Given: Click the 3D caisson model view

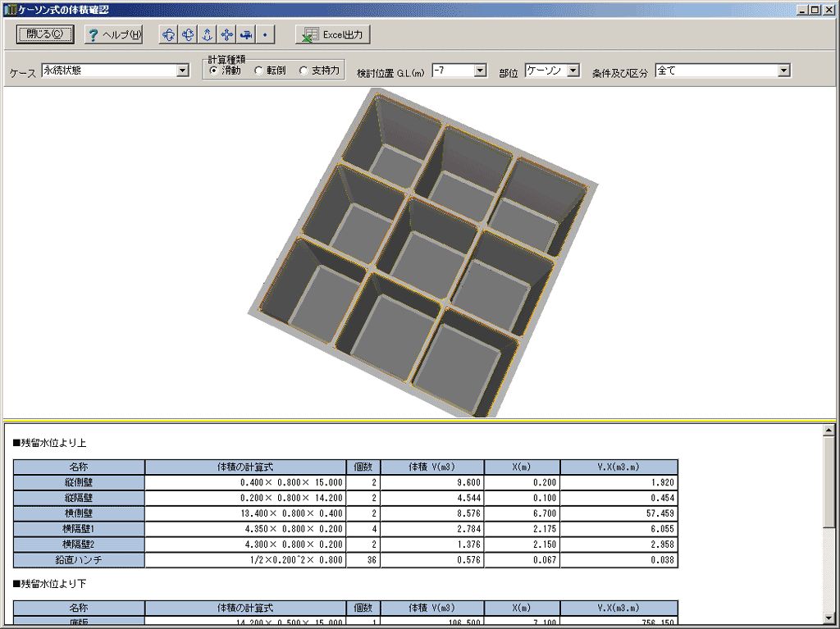Looking at the screenshot, I should [423, 253].
